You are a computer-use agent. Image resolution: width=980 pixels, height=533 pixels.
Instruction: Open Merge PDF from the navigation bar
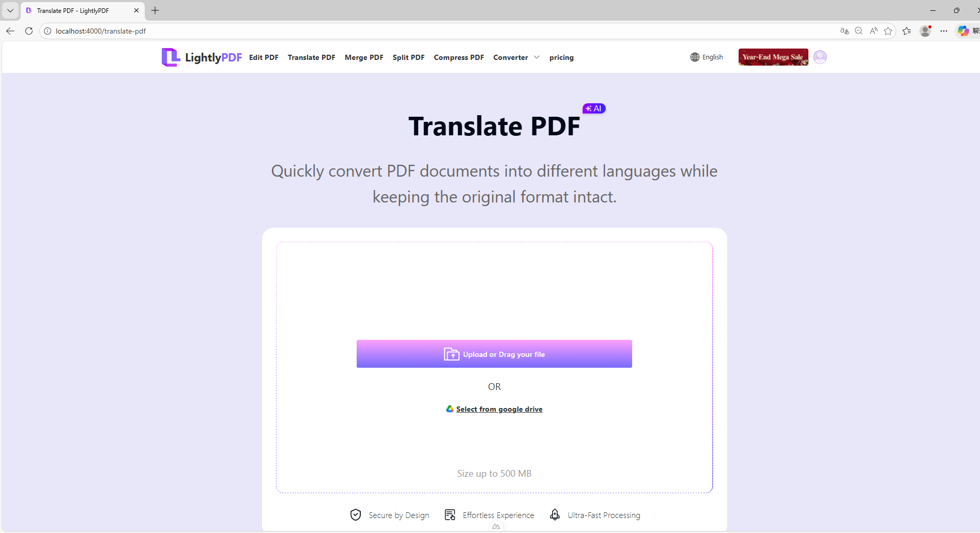[364, 57]
